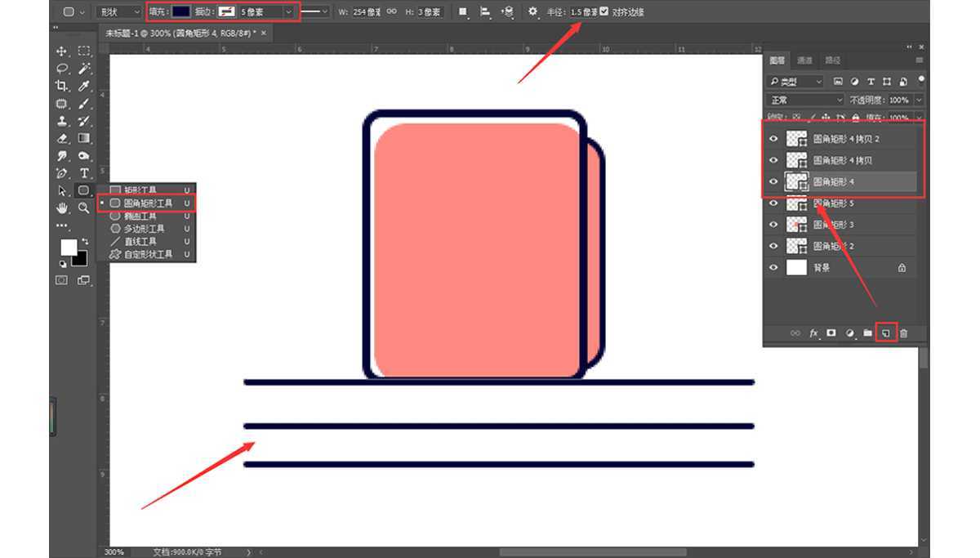The width and height of the screenshot is (980, 558).
Task: Select the Move tool
Action: (x=62, y=51)
